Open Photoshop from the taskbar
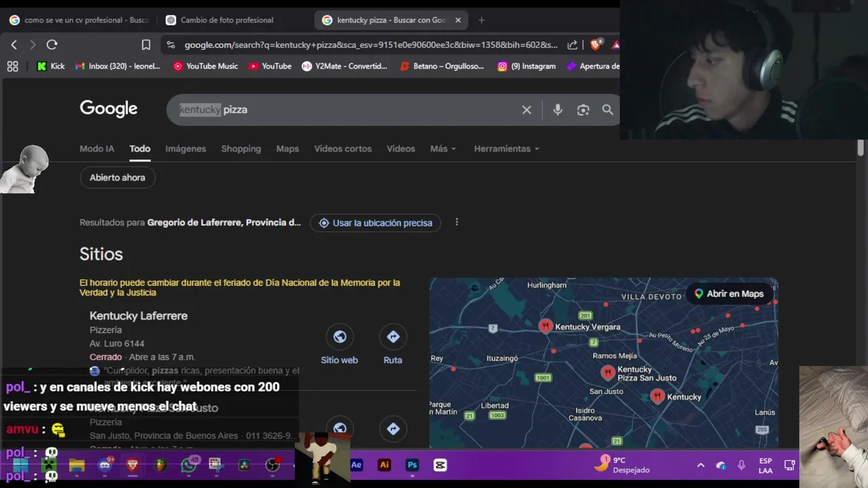This screenshot has height=488, width=868. pos(412,465)
